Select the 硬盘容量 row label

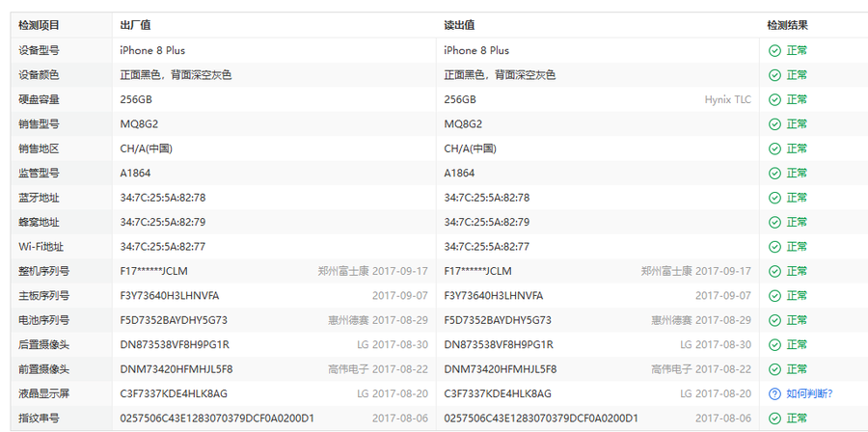[39, 99]
